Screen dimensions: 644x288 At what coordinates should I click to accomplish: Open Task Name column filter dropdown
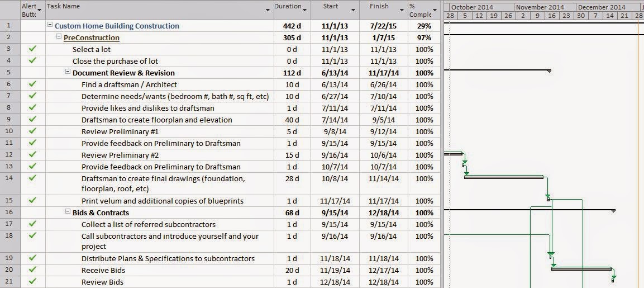[268, 10]
